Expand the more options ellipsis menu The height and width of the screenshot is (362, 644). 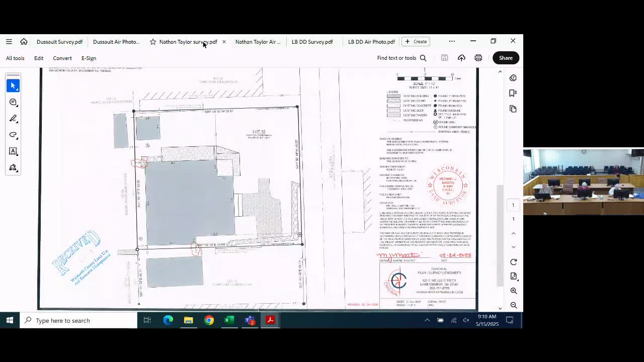(452, 41)
